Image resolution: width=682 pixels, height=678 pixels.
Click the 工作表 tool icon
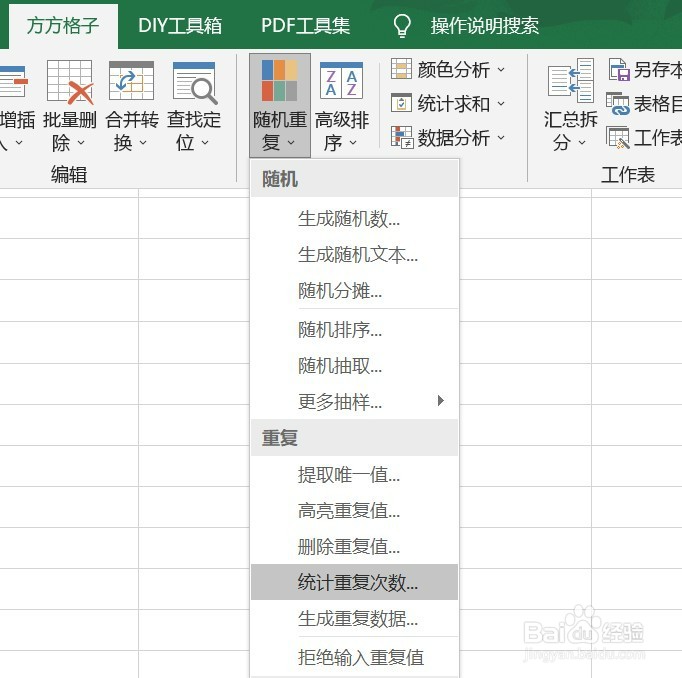point(618,137)
